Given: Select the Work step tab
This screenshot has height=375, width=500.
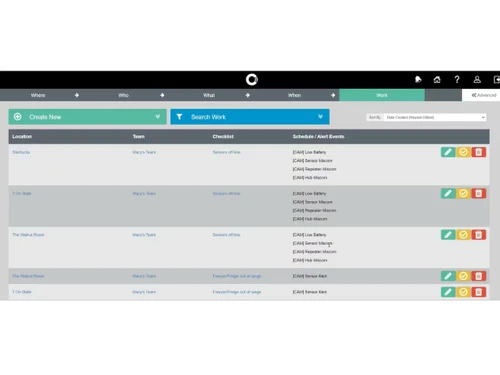Looking at the screenshot, I should click(382, 95).
